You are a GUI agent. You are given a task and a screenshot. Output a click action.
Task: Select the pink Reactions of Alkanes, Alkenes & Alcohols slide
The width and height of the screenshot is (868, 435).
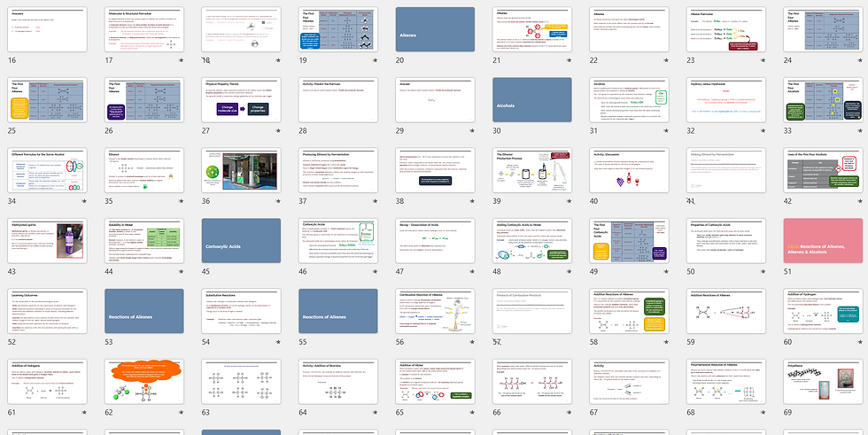point(823,241)
